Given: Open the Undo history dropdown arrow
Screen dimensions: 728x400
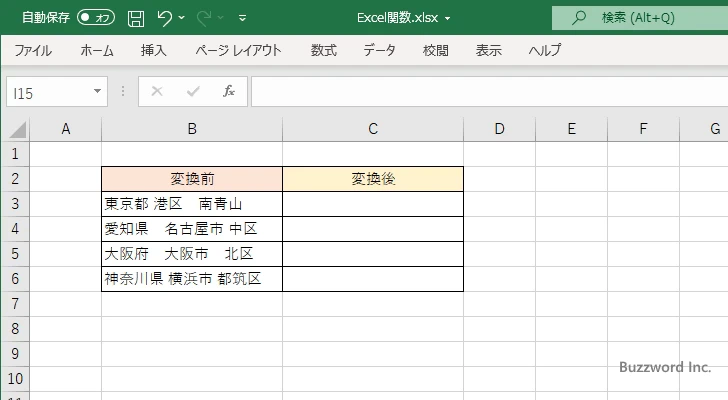Looking at the screenshot, I should pyautogui.click(x=182, y=18).
